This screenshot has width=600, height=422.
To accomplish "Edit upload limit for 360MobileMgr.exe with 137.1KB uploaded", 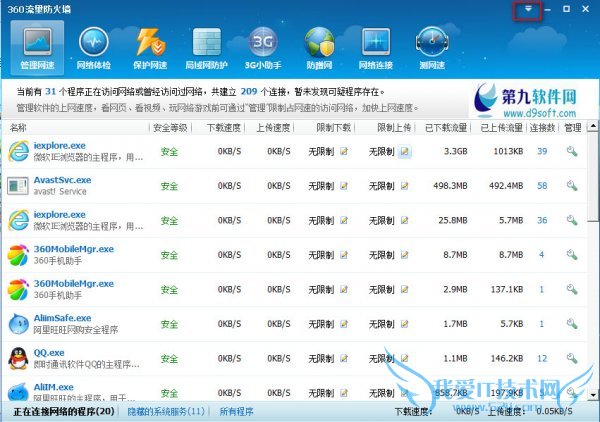I will (404, 289).
